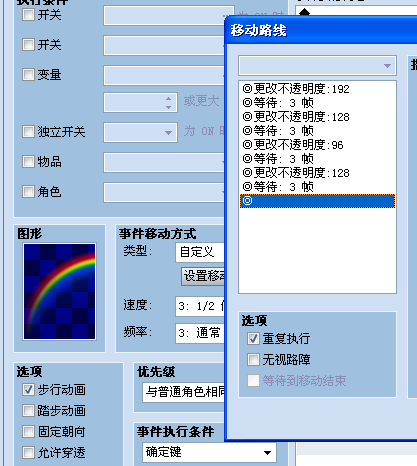Open the 速度 dropdown
The image size is (417, 466).
(x=200, y=306)
